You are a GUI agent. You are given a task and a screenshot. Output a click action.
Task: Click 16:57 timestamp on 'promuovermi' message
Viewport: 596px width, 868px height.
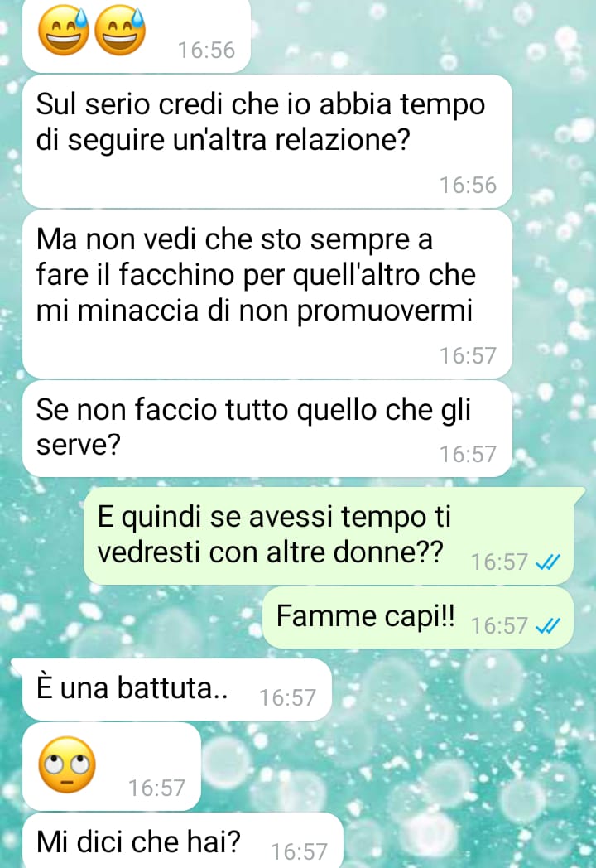pos(469,355)
